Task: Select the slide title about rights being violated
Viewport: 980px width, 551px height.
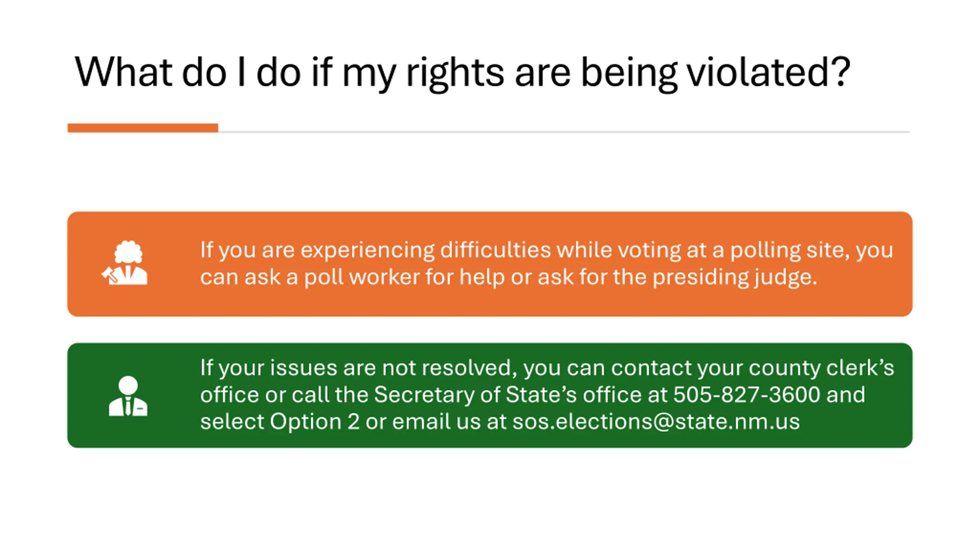Action: 462,73
